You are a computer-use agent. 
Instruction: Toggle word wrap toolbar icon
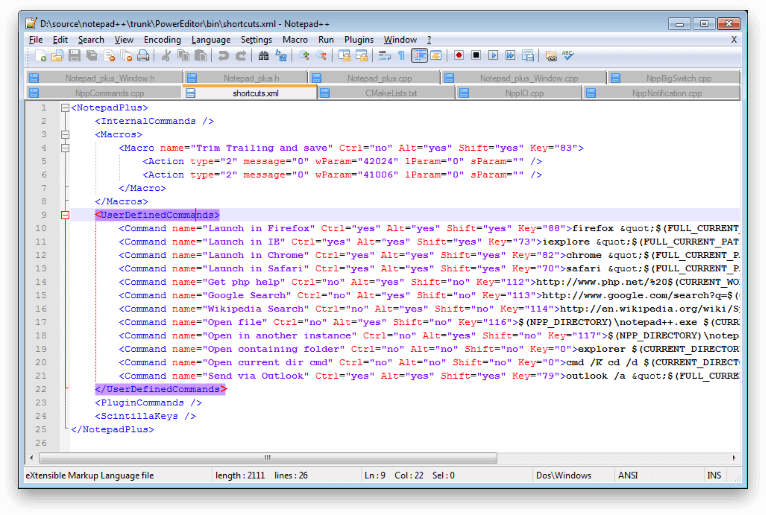385,56
